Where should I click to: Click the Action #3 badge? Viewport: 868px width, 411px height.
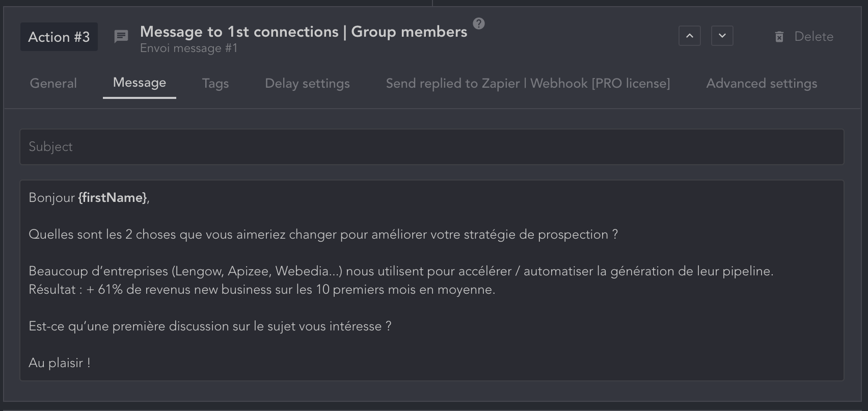tap(59, 37)
